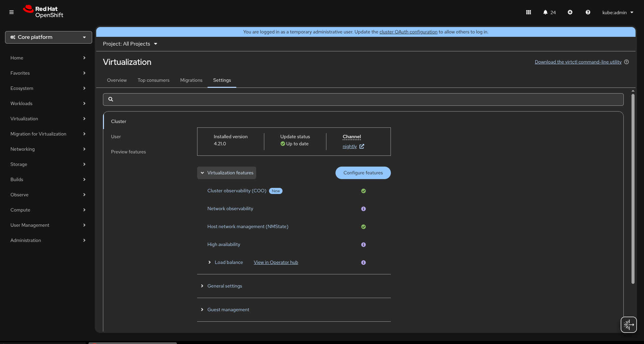Expand the Virtualization navigation section

click(x=48, y=119)
